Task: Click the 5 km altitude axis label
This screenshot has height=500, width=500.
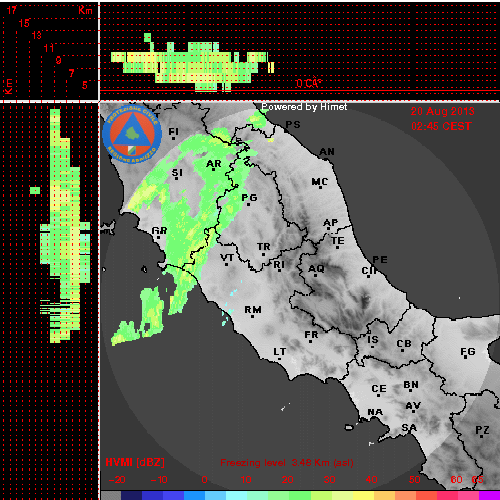Action: pyautogui.click(x=85, y=85)
